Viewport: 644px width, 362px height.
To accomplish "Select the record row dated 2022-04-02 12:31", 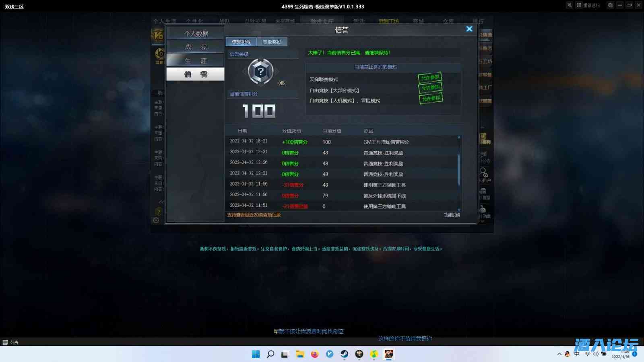I will pos(342,152).
